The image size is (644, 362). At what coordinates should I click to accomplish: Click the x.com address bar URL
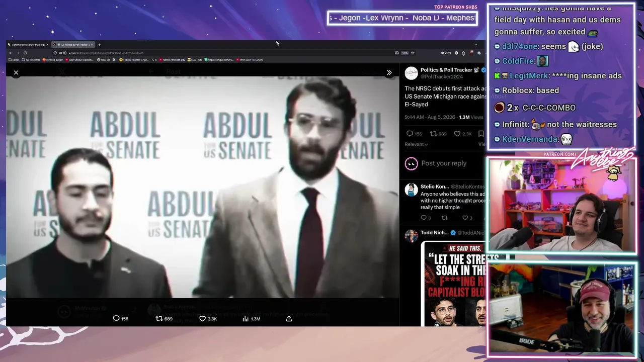(x=106, y=53)
